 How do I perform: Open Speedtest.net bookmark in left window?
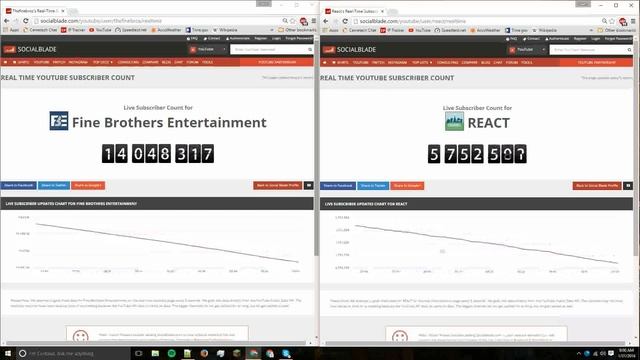131,30
